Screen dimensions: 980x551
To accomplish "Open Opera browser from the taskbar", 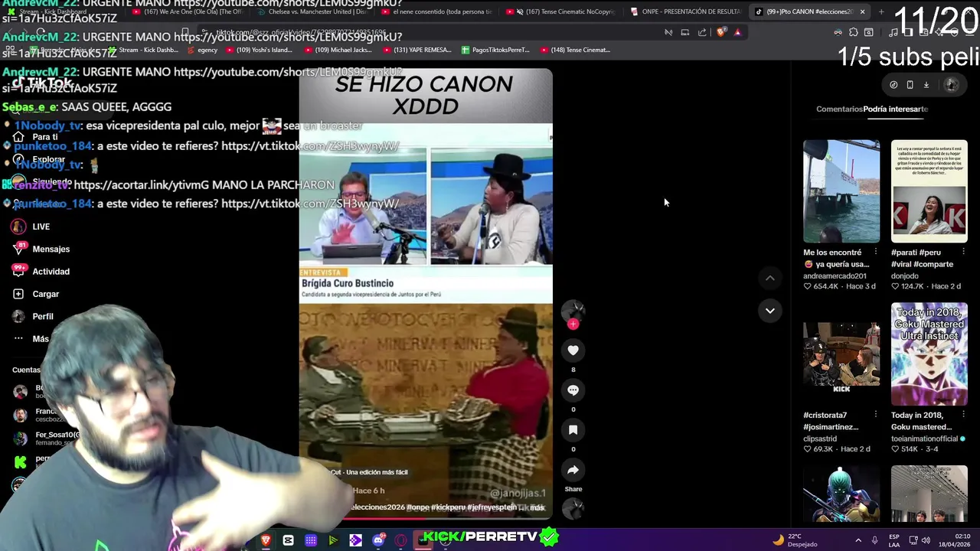I will coord(400,541).
